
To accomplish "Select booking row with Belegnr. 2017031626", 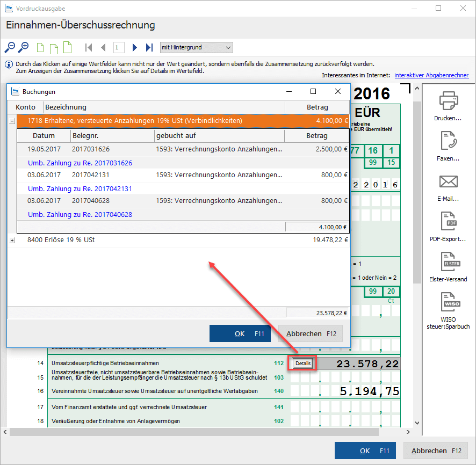I will [183, 149].
